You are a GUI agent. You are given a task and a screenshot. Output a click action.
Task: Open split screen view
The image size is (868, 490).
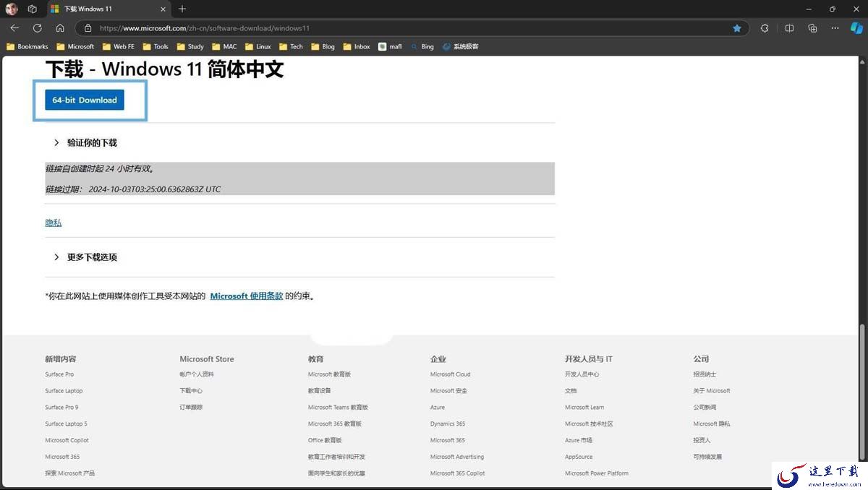click(789, 28)
